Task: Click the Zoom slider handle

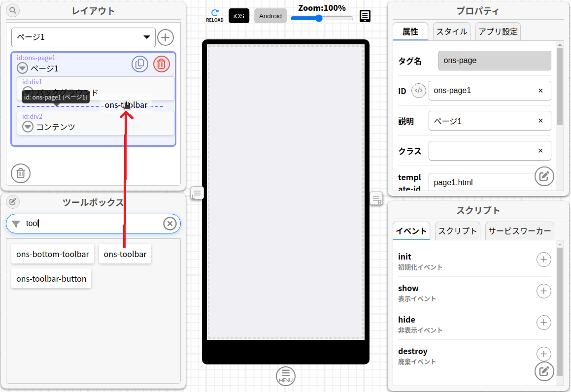Action: pos(319,18)
